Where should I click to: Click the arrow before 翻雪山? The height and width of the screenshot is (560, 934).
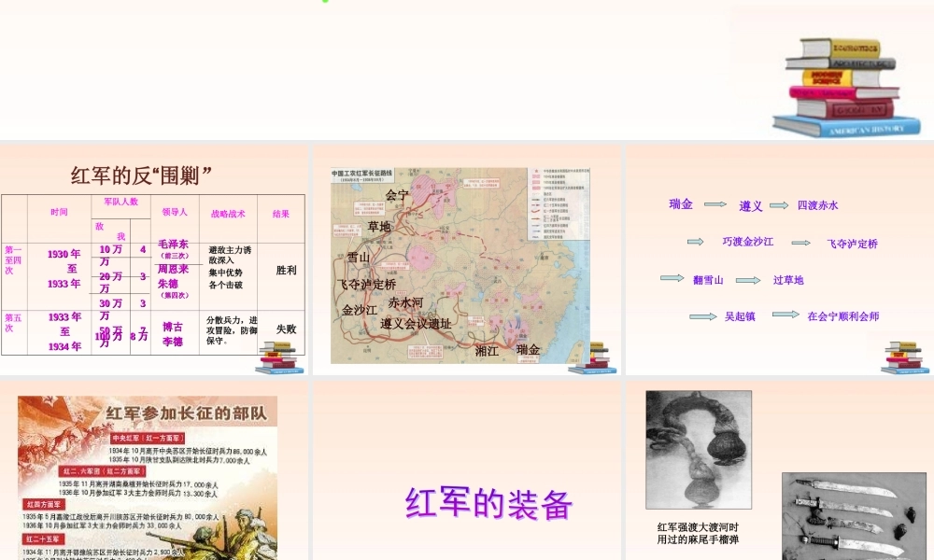point(672,278)
